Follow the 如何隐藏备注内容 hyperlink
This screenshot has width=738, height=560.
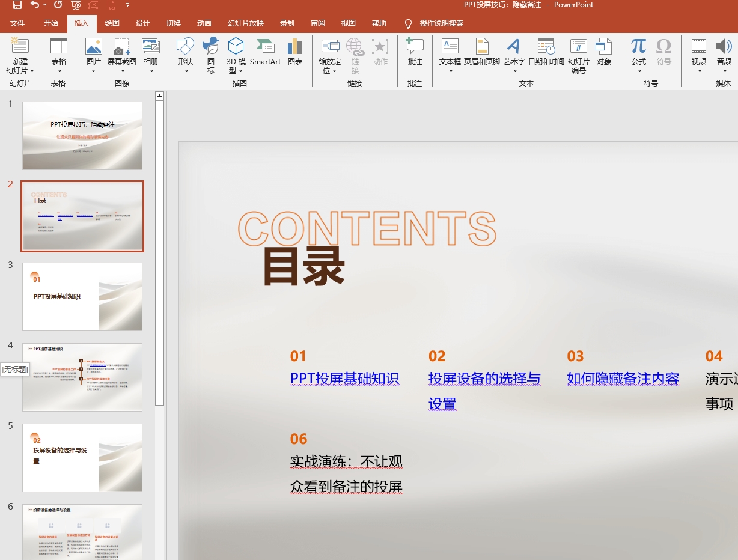(x=623, y=379)
